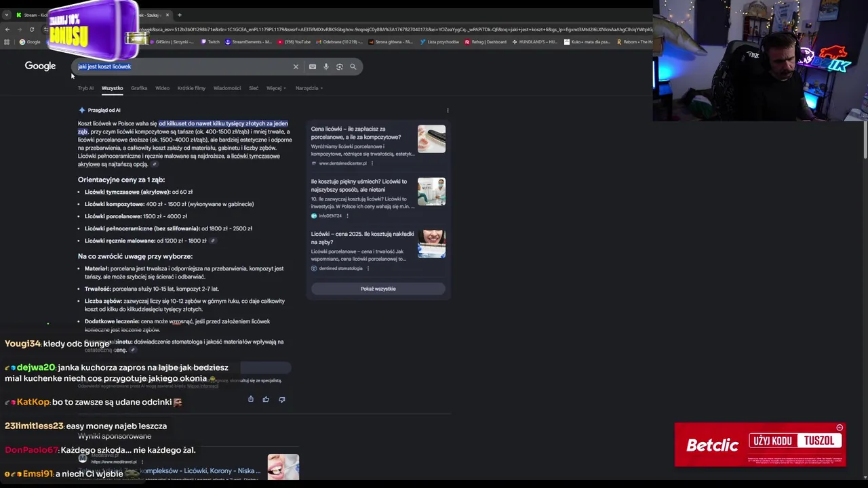This screenshot has width=868, height=488.
Task: Open options for dentimed stomatologia source
Action: [x=368, y=268]
